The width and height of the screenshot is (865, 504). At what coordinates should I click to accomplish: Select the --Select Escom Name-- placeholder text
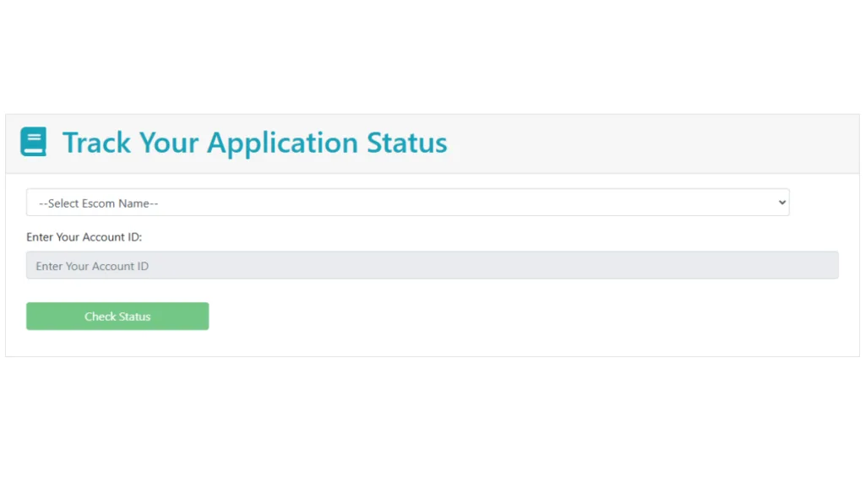coord(98,203)
